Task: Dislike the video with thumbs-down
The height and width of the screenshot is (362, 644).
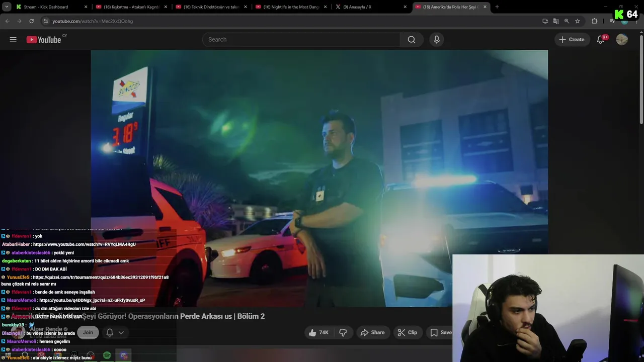Action: point(343,332)
